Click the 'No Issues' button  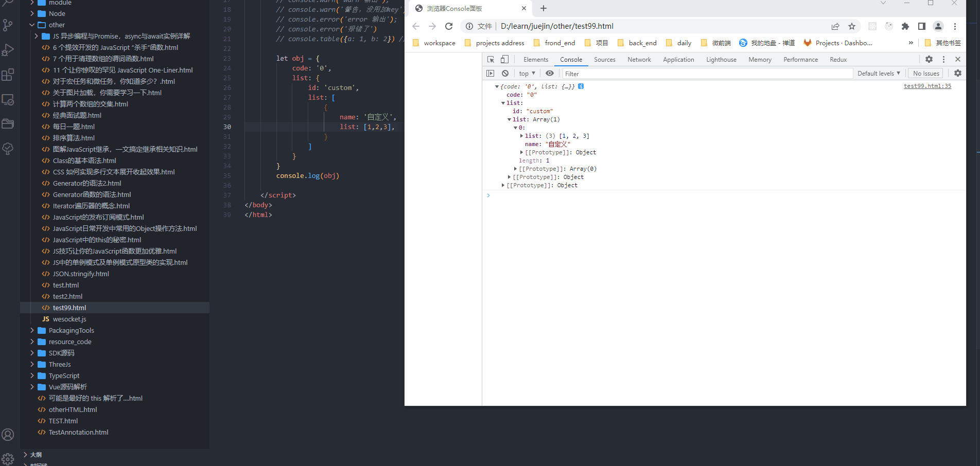(925, 73)
